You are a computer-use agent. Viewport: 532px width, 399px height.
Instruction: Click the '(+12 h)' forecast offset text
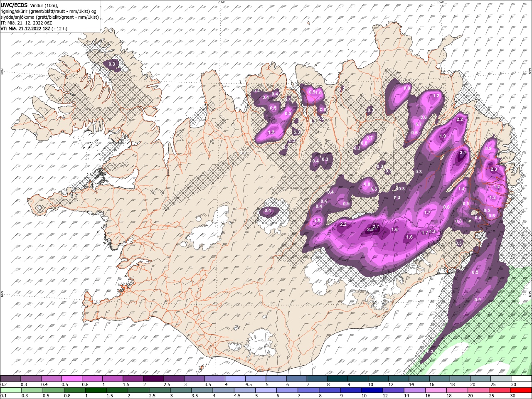click(x=60, y=29)
